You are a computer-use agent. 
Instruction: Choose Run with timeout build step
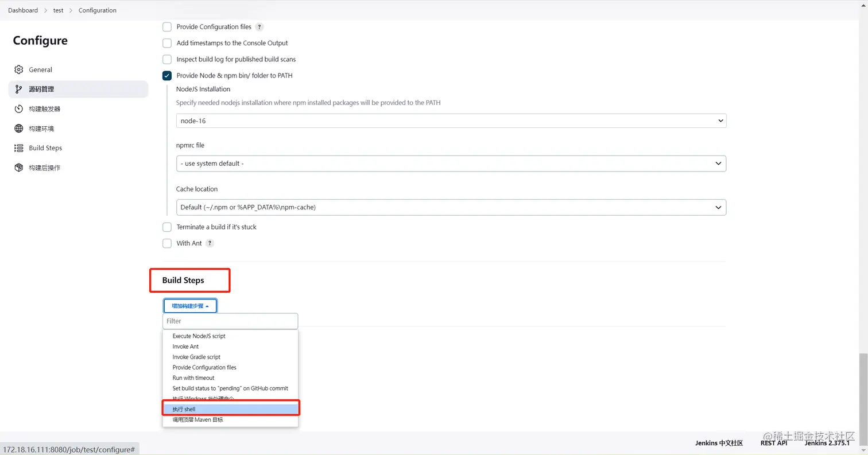coord(230,378)
